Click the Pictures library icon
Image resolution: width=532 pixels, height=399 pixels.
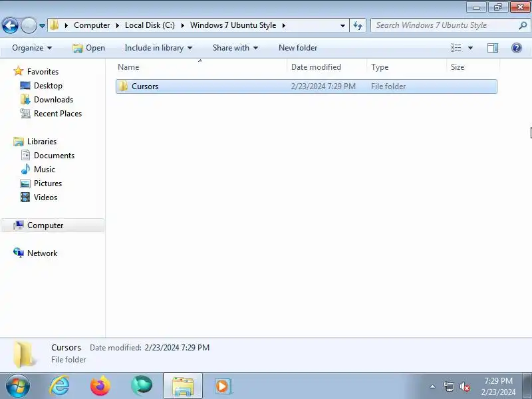coord(25,184)
